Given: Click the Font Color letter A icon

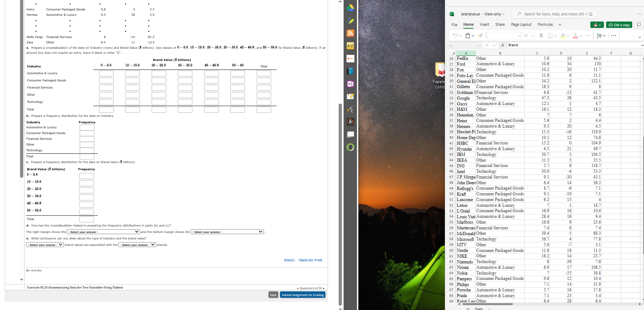Looking at the screenshot, I should (575, 35).
